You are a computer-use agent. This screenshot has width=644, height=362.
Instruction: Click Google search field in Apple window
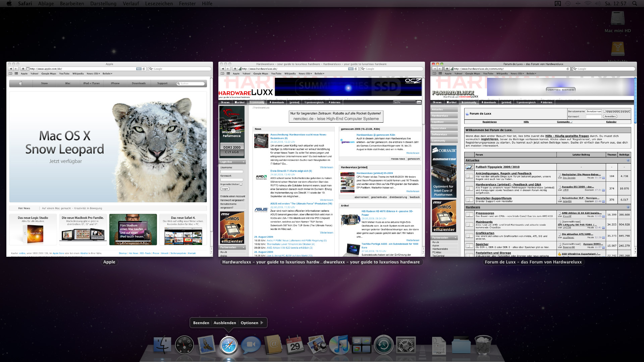(x=180, y=69)
